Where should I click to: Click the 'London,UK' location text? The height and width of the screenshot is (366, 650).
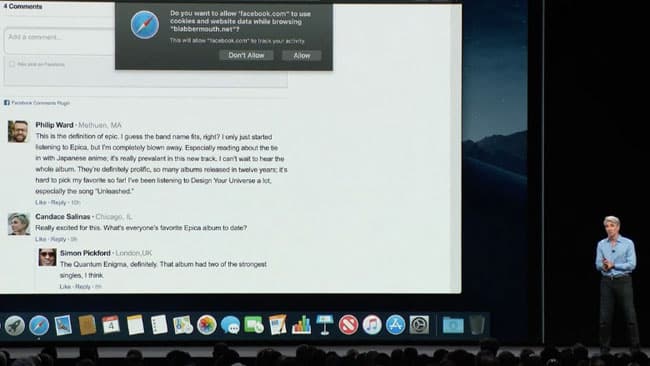tap(134, 253)
